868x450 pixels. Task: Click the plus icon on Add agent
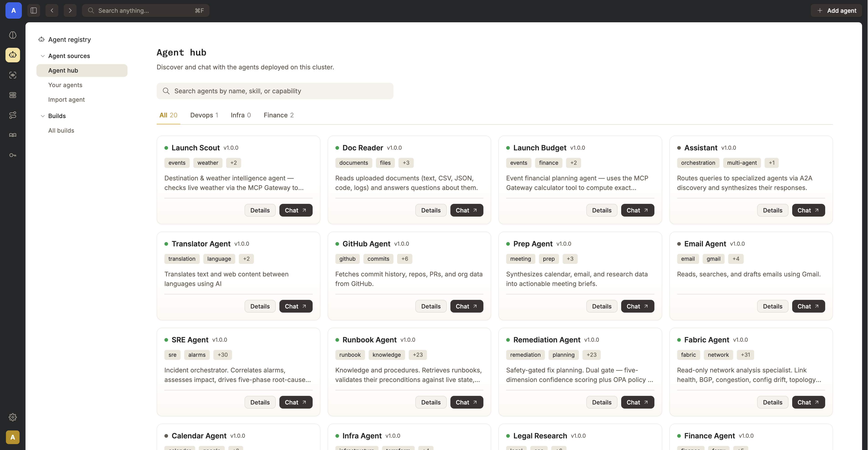820,10
